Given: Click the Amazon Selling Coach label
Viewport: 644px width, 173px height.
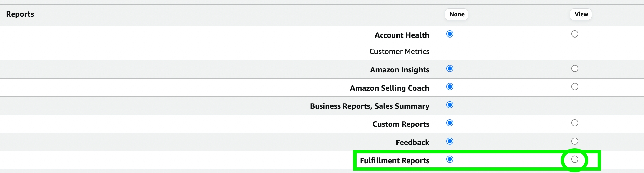Looking at the screenshot, I should (389, 88).
